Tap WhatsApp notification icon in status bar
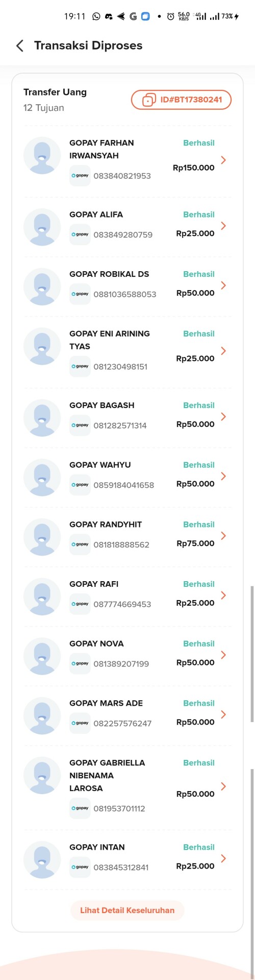 tap(96, 16)
